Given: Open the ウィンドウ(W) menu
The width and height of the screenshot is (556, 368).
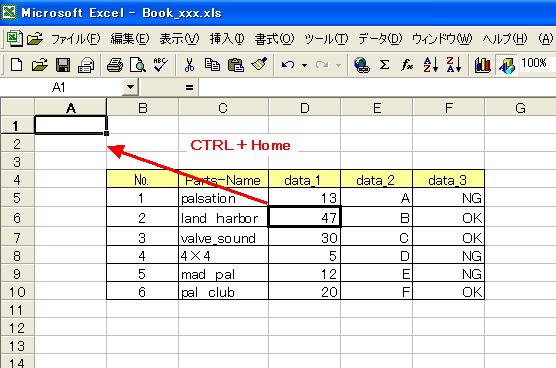Looking at the screenshot, I should click(442, 39).
